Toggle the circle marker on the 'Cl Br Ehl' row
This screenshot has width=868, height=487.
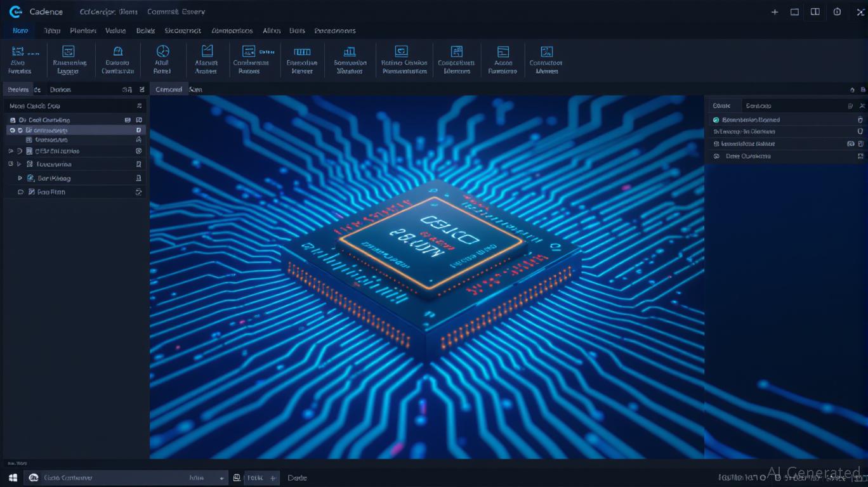[x=20, y=151]
